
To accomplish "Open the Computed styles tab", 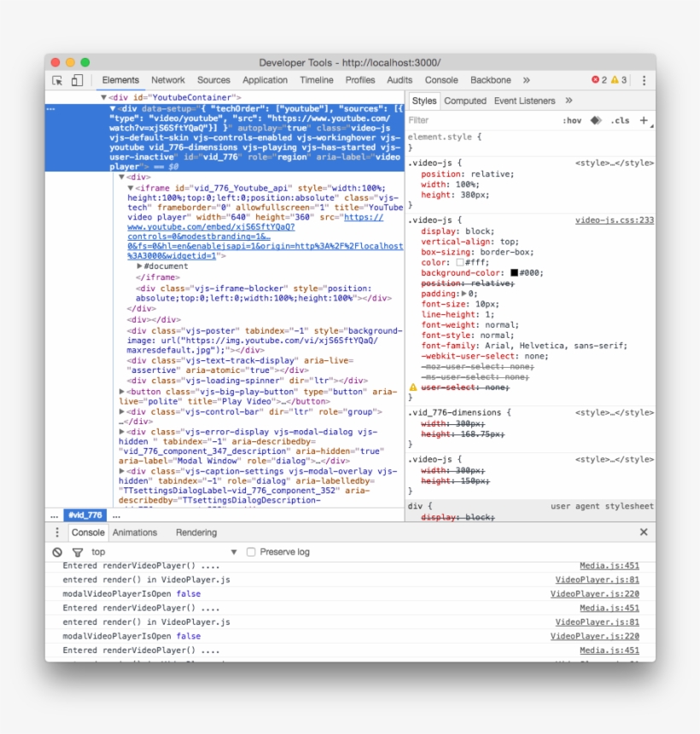I will pyautogui.click(x=465, y=101).
